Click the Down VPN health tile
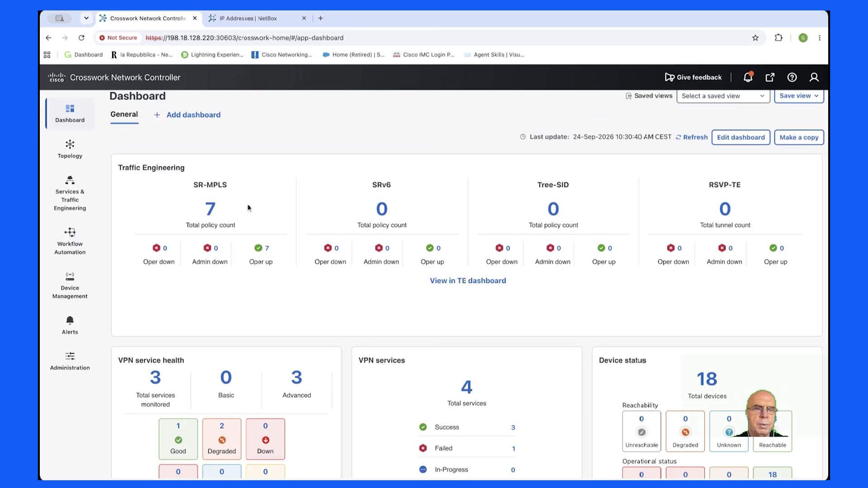 click(265, 439)
